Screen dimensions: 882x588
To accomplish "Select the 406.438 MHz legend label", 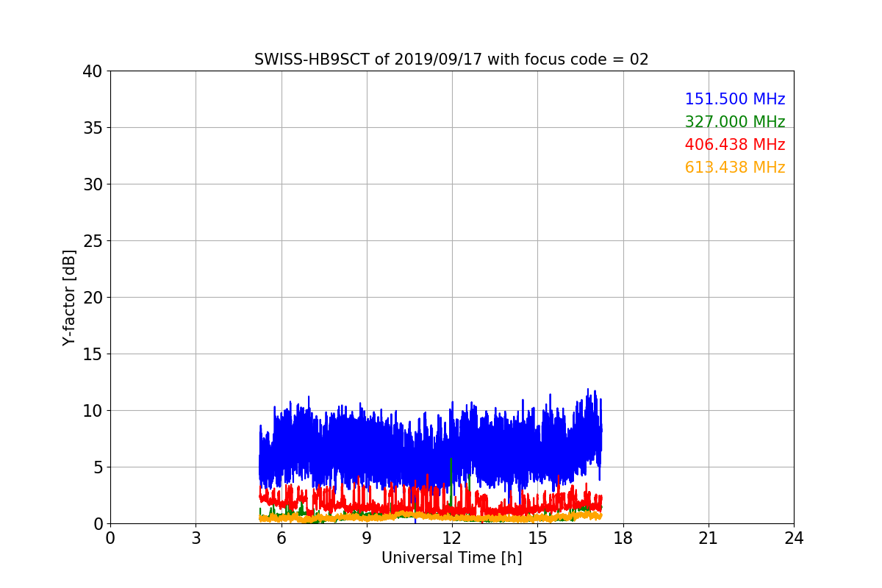I will (735, 145).
